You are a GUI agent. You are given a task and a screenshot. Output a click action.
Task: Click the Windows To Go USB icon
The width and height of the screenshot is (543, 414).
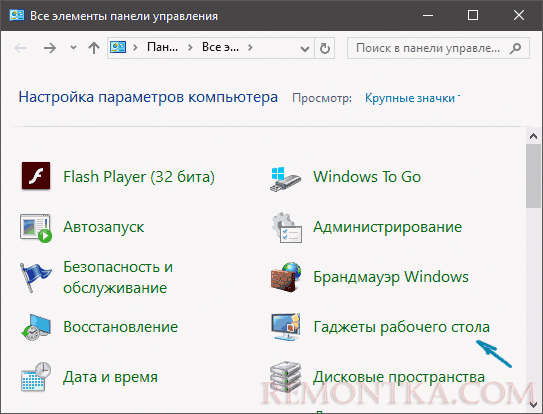(x=285, y=178)
